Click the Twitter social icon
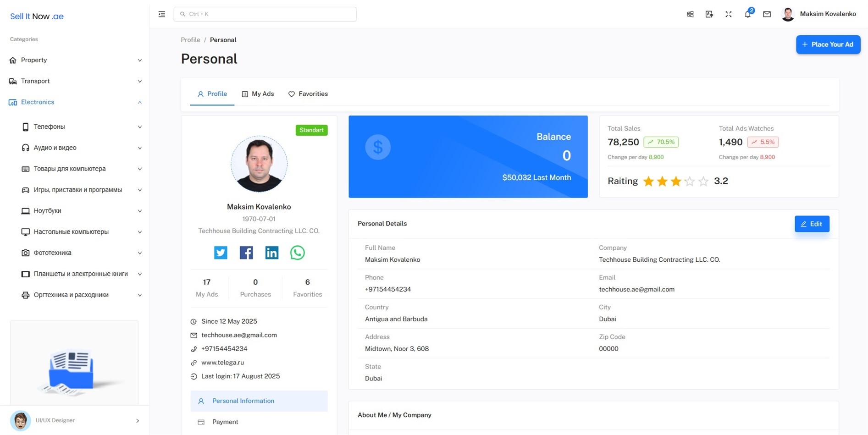 click(x=221, y=253)
